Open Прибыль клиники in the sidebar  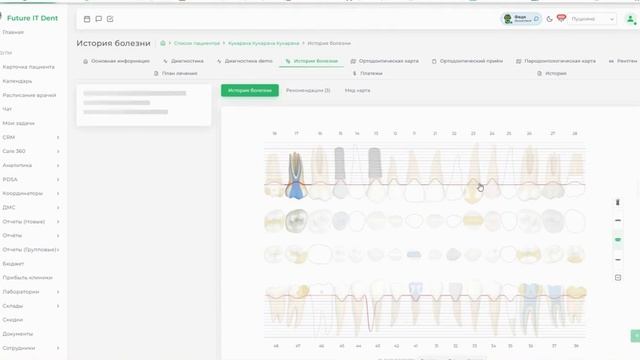(27, 278)
